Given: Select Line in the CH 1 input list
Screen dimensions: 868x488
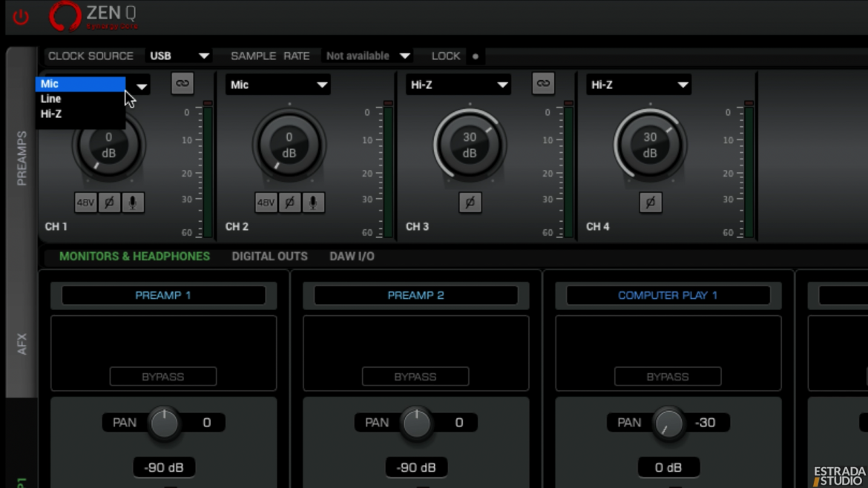Looking at the screenshot, I should (x=80, y=99).
